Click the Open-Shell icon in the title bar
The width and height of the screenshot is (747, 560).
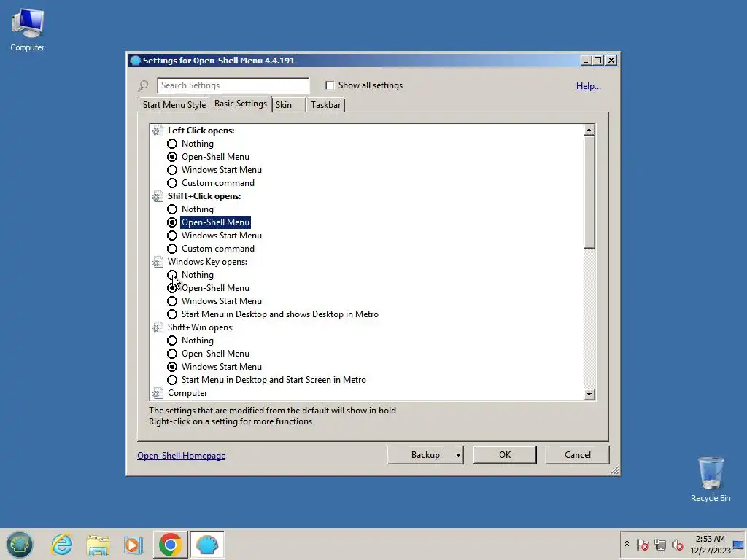(135, 61)
